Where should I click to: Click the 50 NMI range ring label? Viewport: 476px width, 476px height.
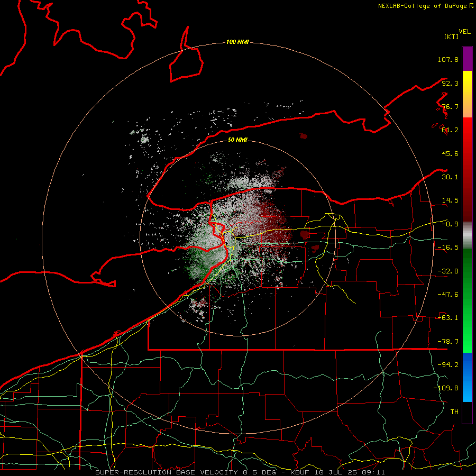pyautogui.click(x=237, y=140)
